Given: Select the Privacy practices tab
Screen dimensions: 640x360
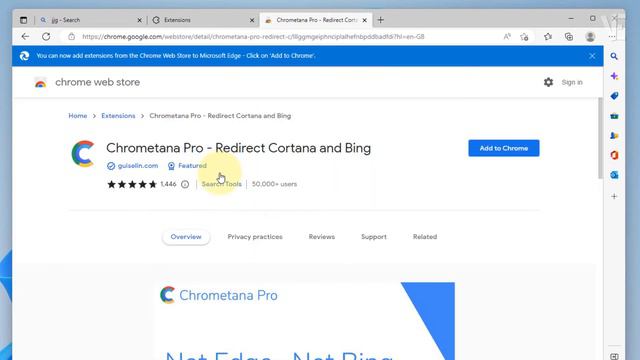Looking at the screenshot, I should click(255, 237).
